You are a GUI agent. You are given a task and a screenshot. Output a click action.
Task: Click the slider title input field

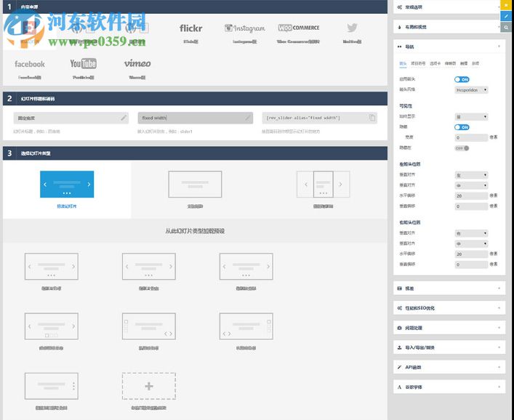coord(71,118)
